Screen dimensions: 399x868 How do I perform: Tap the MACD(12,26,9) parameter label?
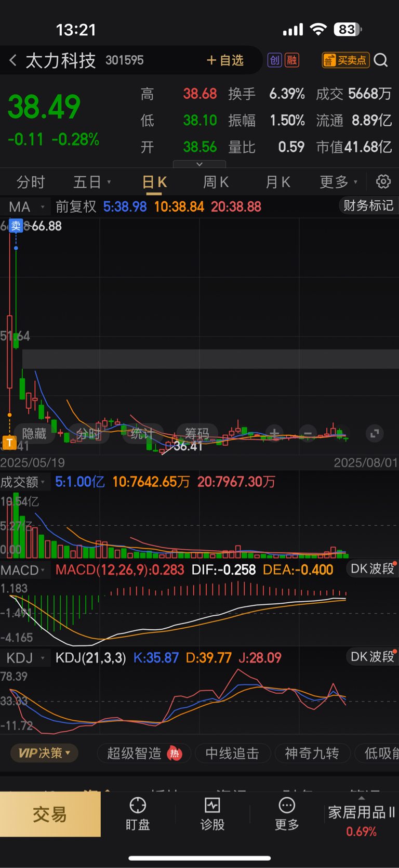point(120,570)
